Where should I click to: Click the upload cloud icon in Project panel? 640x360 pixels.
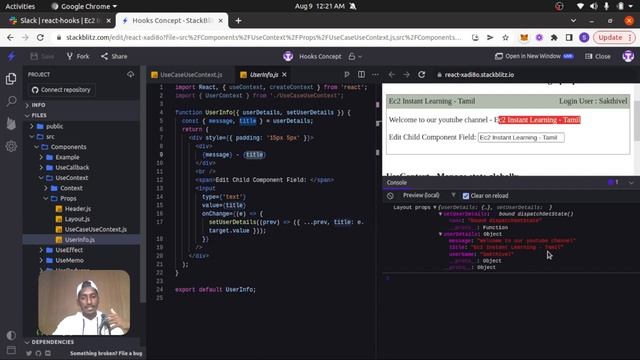coord(131,74)
